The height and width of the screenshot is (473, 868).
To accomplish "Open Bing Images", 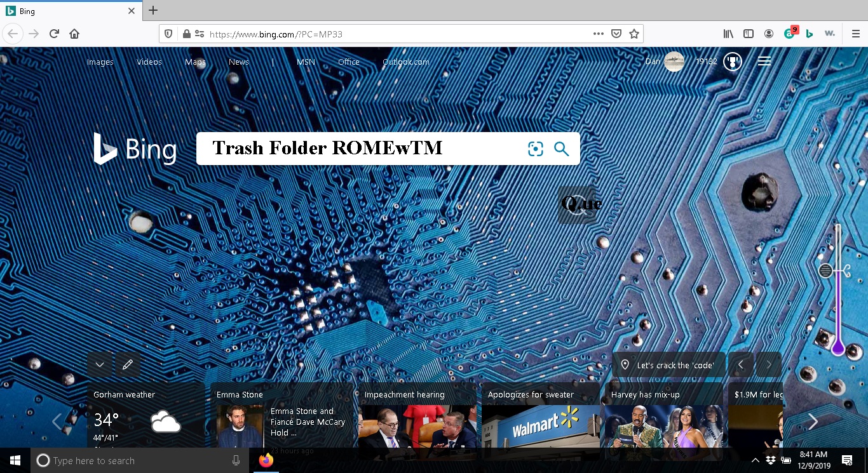I will pyautogui.click(x=100, y=62).
